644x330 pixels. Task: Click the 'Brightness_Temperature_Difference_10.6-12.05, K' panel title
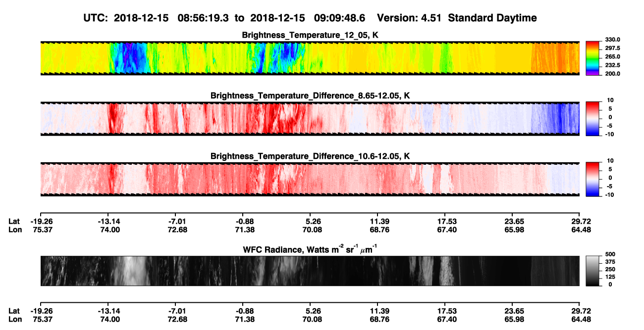[310, 156]
